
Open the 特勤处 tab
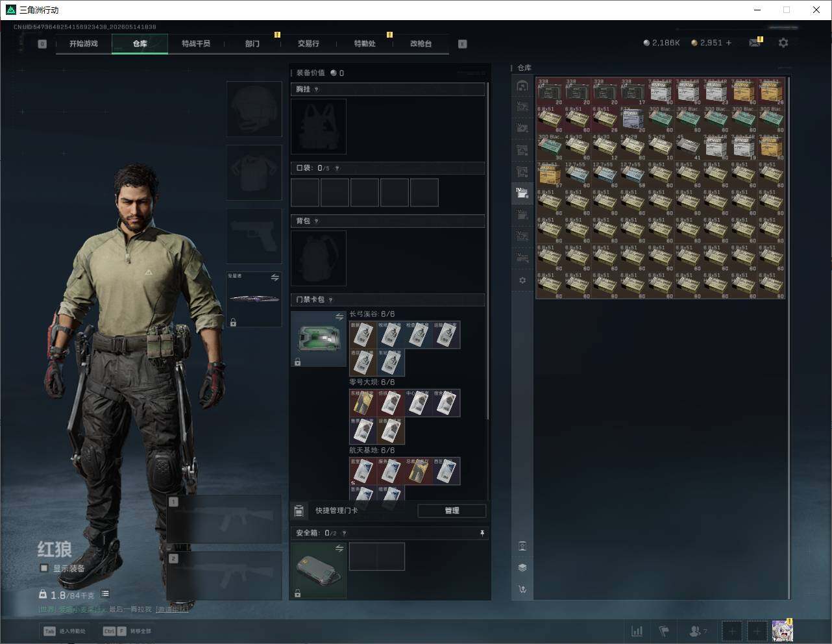365,43
